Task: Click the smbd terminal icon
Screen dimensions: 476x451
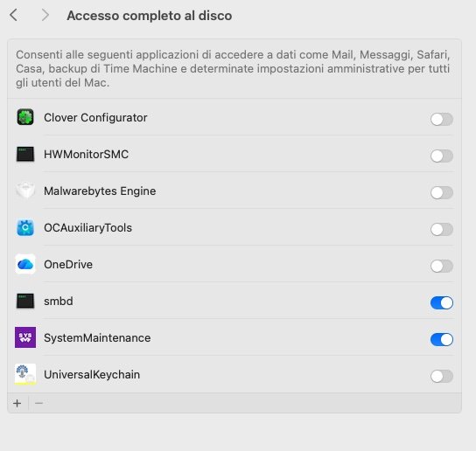Action: (x=25, y=302)
